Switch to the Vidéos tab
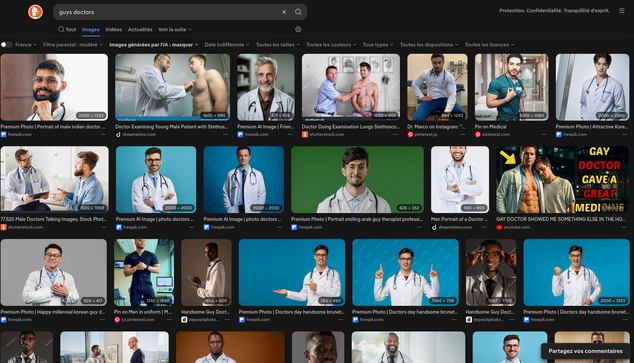Viewport: 634px width, 363px height. tap(114, 29)
